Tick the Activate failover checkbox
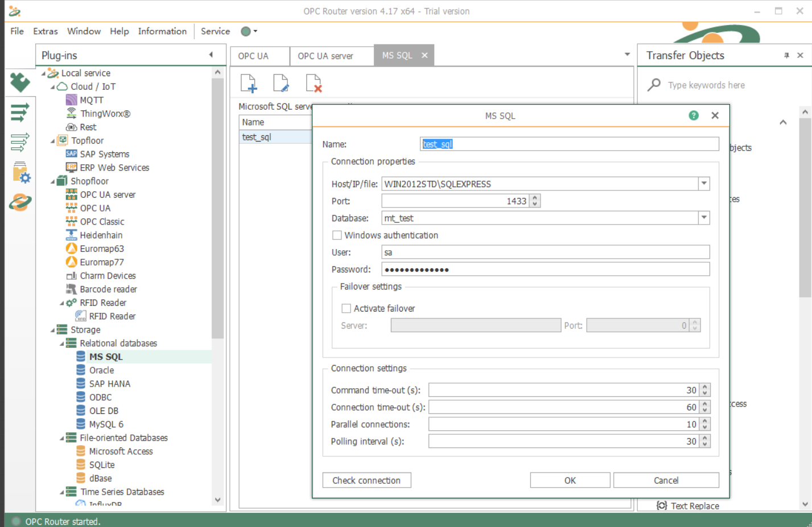Screen dimensions: 812x527 [346, 308]
